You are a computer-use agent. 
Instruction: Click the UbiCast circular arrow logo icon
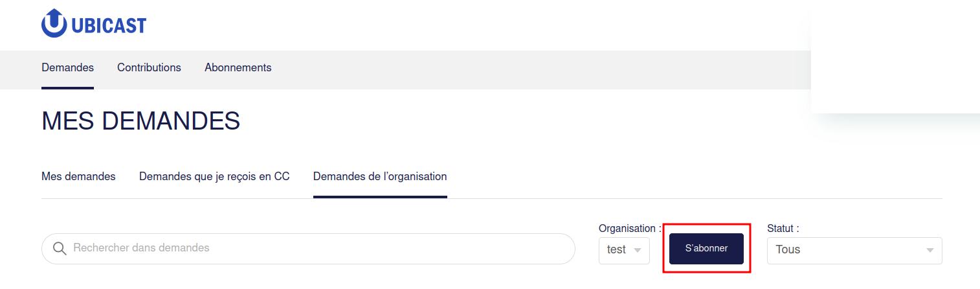(54, 23)
